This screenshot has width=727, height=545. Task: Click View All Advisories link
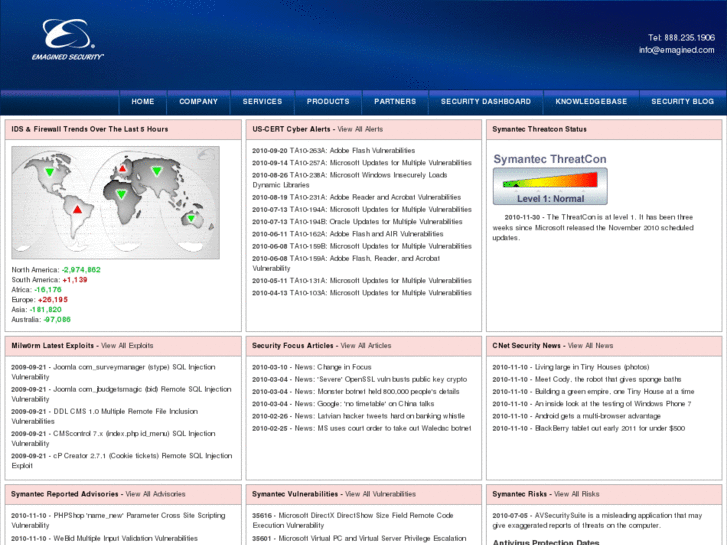(x=155, y=494)
